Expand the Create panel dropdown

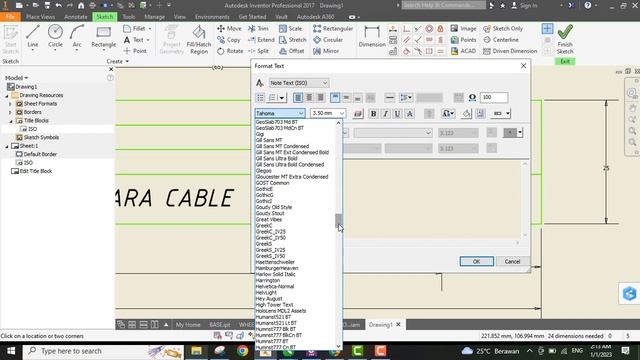(118, 61)
